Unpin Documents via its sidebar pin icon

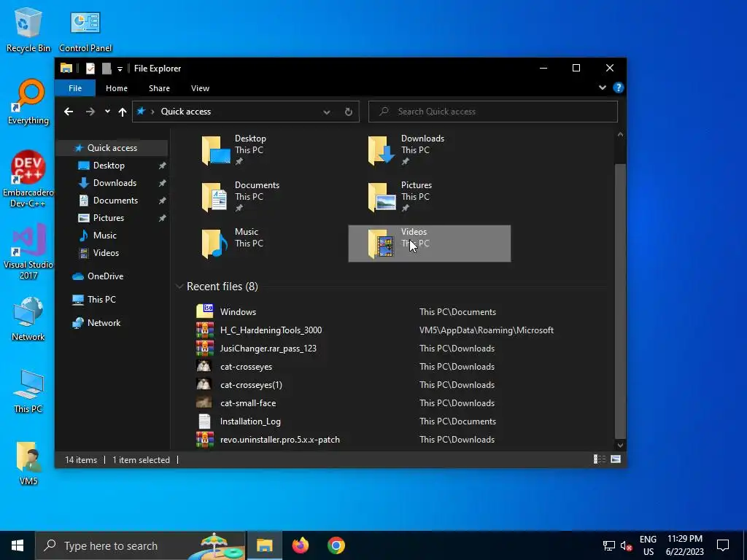tap(162, 201)
